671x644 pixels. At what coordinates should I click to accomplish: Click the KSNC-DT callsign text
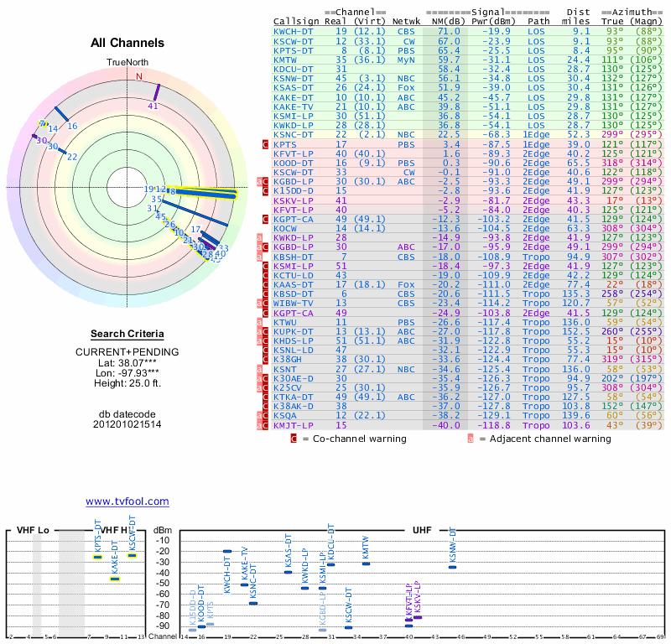pyautogui.click(x=293, y=134)
